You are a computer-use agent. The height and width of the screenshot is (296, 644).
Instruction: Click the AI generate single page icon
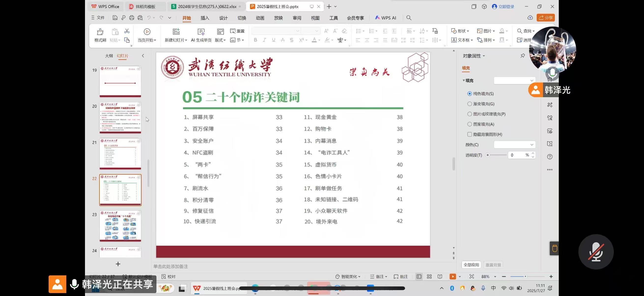point(201,32)
